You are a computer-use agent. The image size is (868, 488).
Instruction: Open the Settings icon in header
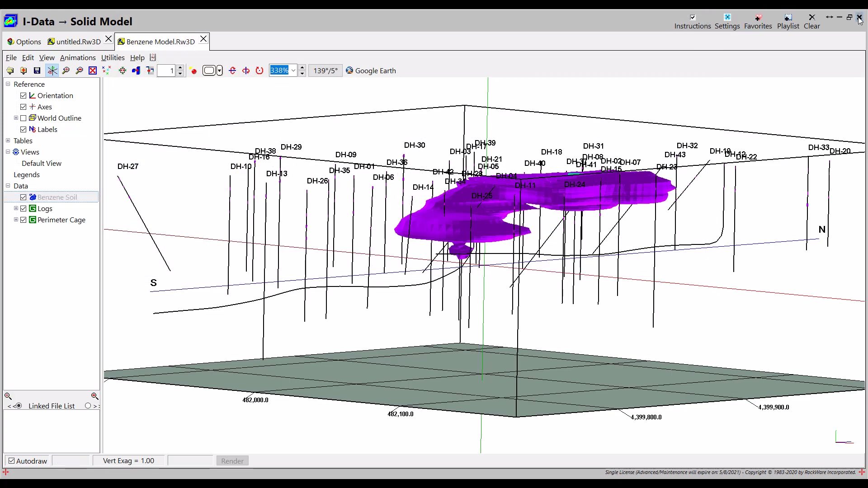click(x=727, y=21)
